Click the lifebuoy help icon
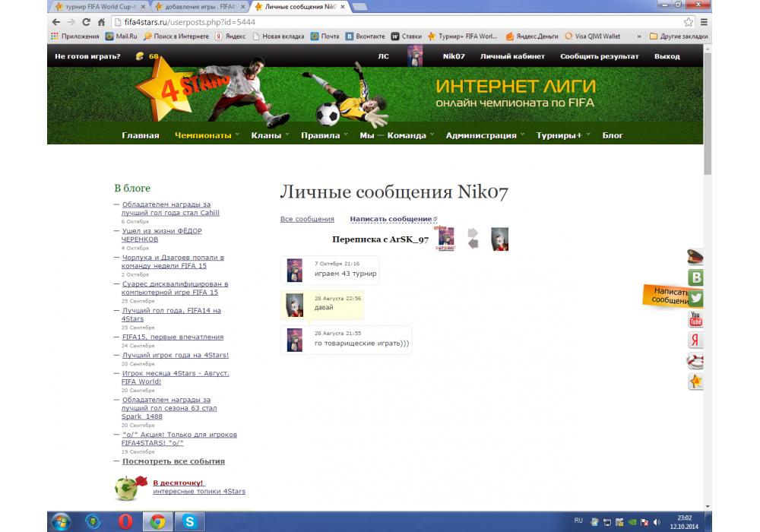 pos(695,361)
